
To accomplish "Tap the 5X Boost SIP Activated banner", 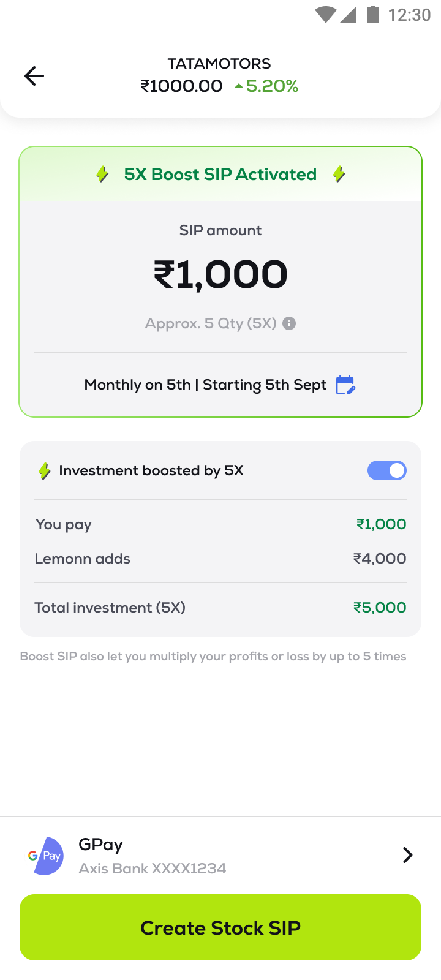I will tap(221, 175).
